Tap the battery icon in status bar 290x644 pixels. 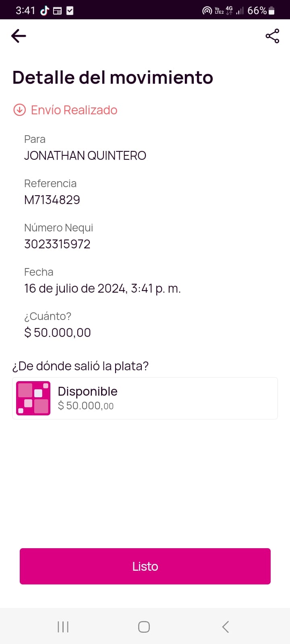[x=272, y=11]
